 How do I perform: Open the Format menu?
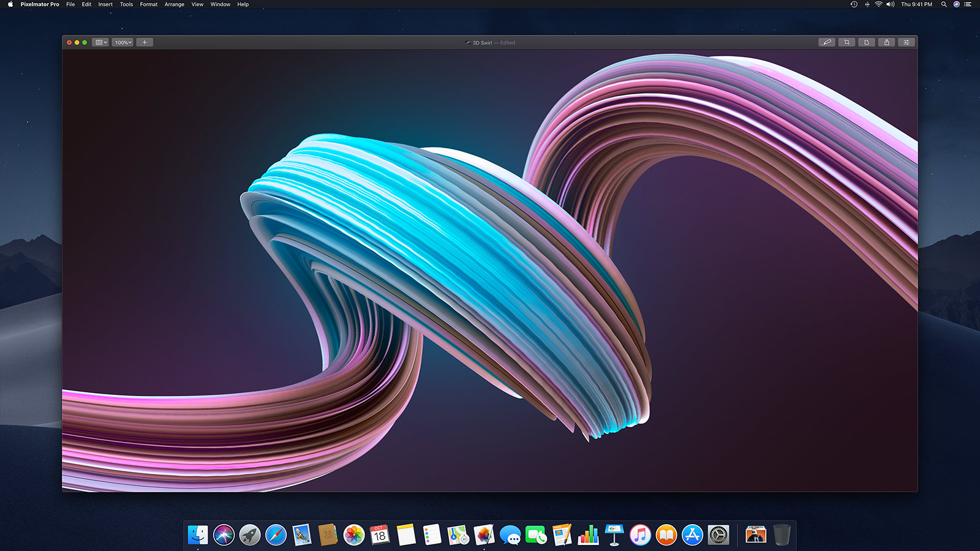pos(148,4)
